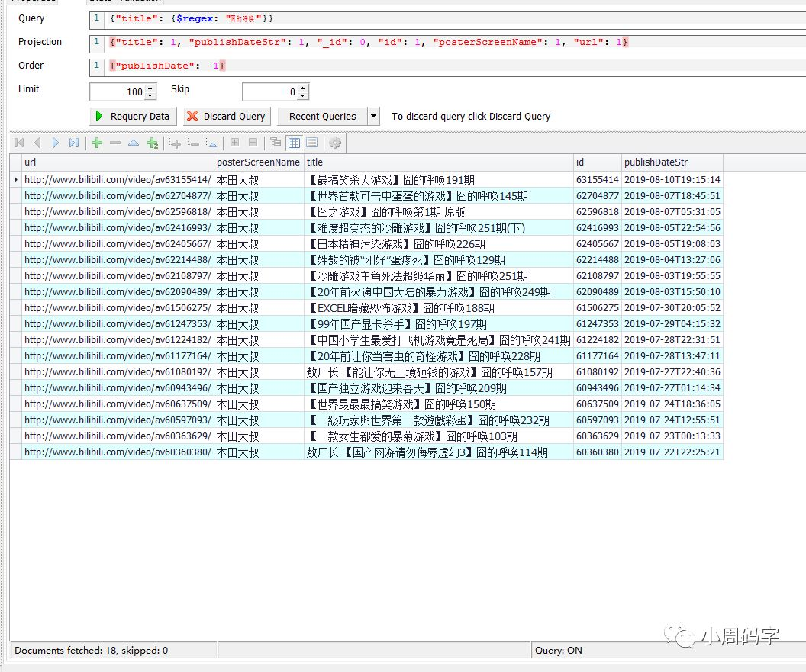Screen dimensions: 806x672
Task: Sort by posterScreenName column header
Action: [259, 162]
